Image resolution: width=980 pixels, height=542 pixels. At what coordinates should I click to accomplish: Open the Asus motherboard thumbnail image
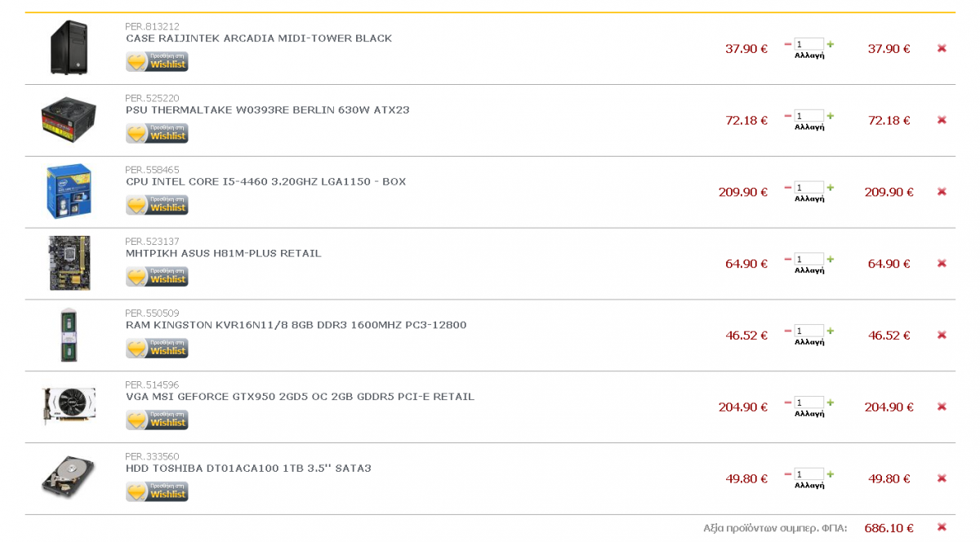tap(69, 263)
